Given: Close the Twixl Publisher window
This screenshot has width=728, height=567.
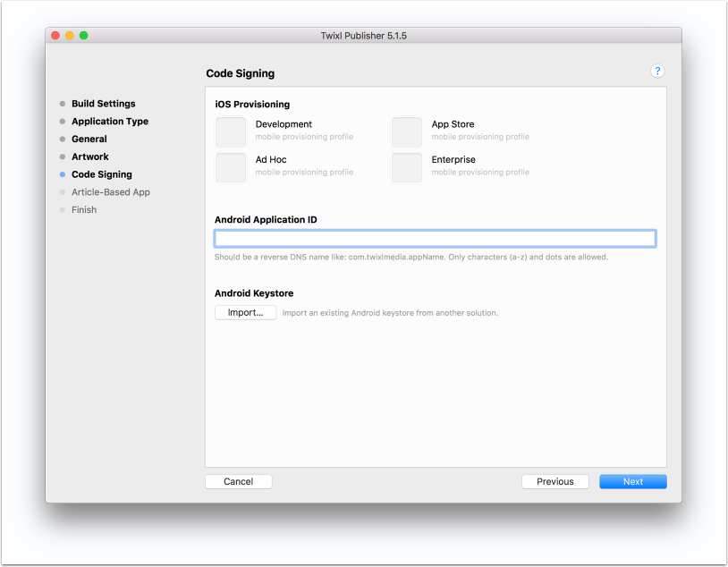Looking at the screenshot, I should (55, 35).
